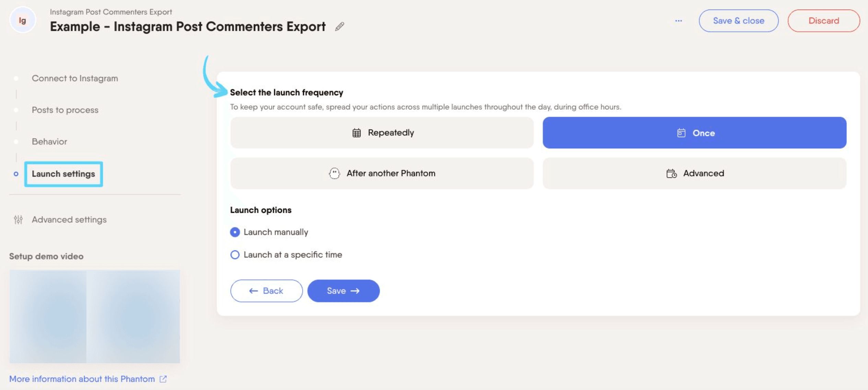Click the sliders icon beside Advanced settings
Screen dimensions: 868x390
pos(18,220)
